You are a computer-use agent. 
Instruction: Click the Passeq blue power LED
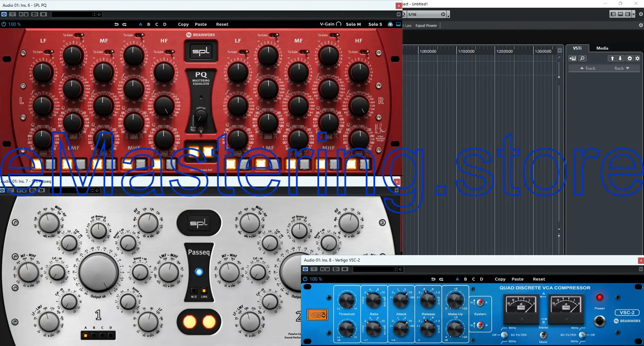pos(199,272)
